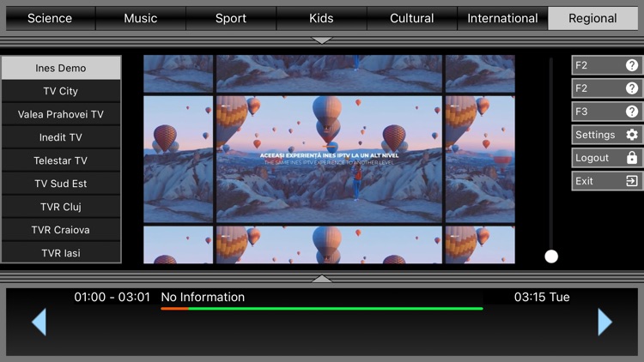Click the F3 button label

[581, 112]
